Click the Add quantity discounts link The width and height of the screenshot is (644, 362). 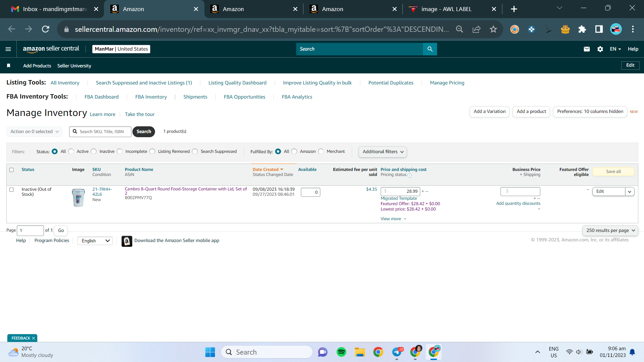518,203
